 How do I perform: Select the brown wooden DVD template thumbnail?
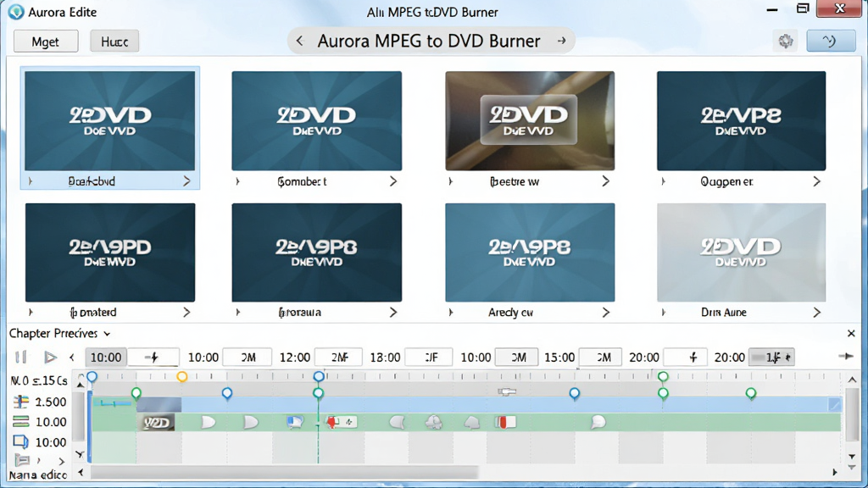(x=530, y=120)
